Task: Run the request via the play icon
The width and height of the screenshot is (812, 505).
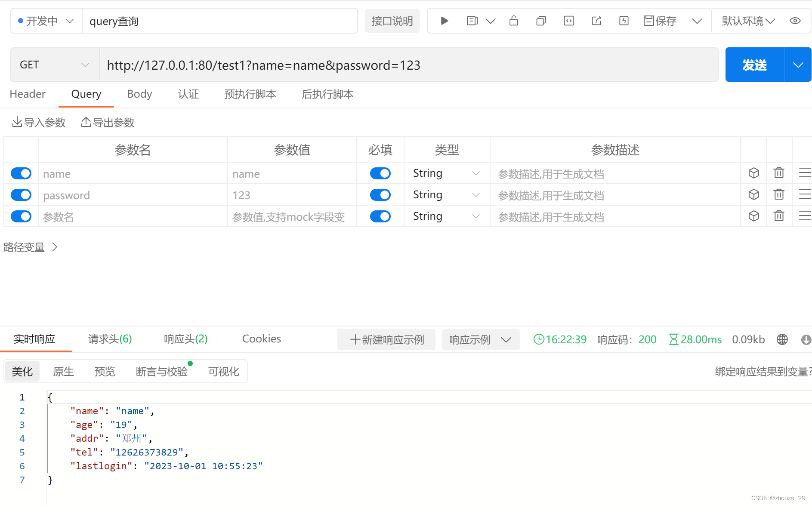Action: (444, 21)
